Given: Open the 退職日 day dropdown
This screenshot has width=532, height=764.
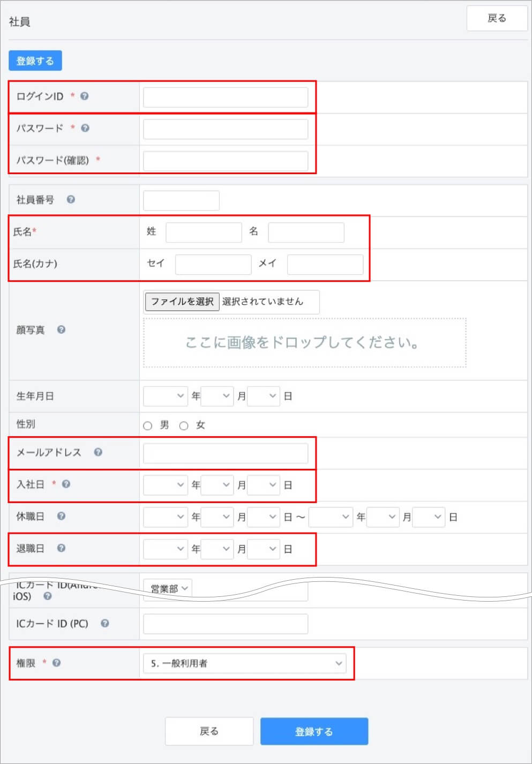Looking at the screenshot, I should 263,549.
